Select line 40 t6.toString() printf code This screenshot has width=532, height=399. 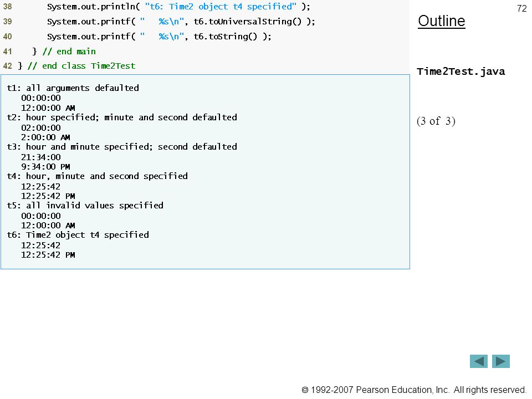(x=159, y=37)
